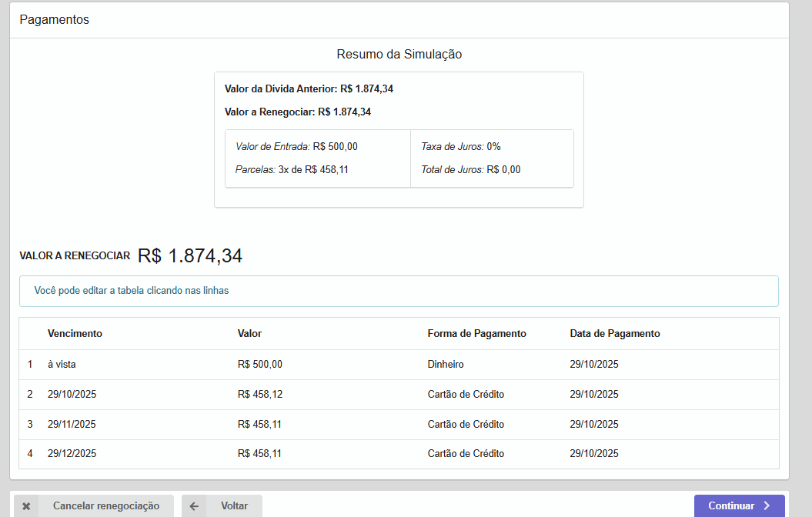812x517 pixels.
Task: Click the Cartão de Crédito cell in row 4
Action: tap(466, 454)
